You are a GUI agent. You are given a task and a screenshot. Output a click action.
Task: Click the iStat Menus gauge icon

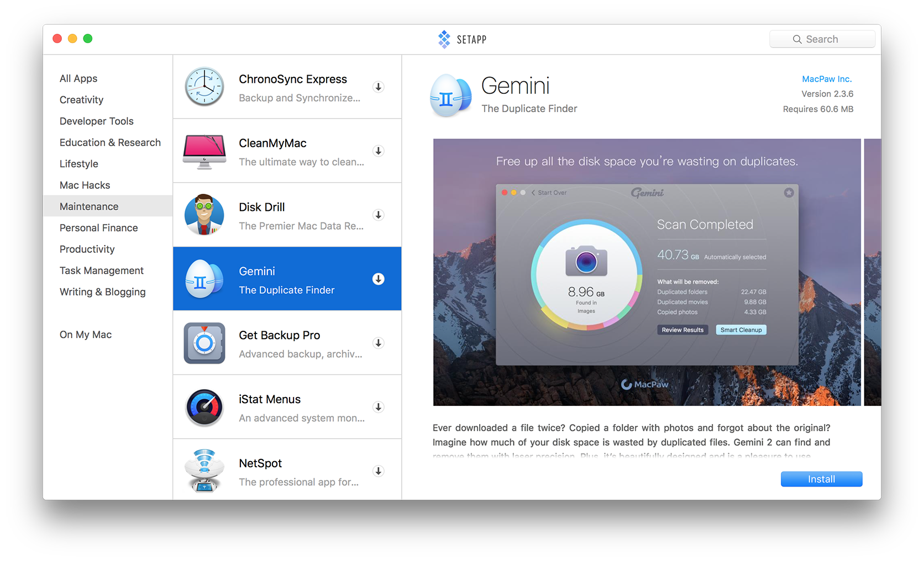point(204,407)
